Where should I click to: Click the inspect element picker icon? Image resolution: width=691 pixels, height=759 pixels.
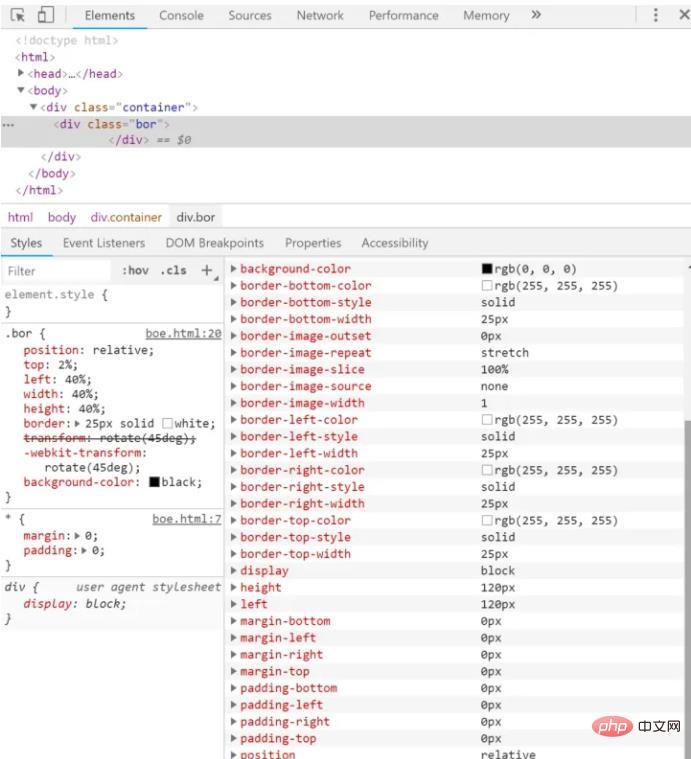coord(17,15)
